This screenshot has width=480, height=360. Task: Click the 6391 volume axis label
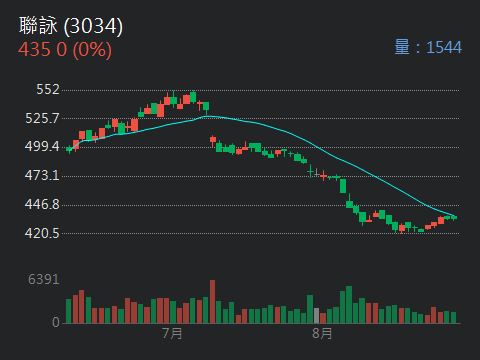coord(44,279)
